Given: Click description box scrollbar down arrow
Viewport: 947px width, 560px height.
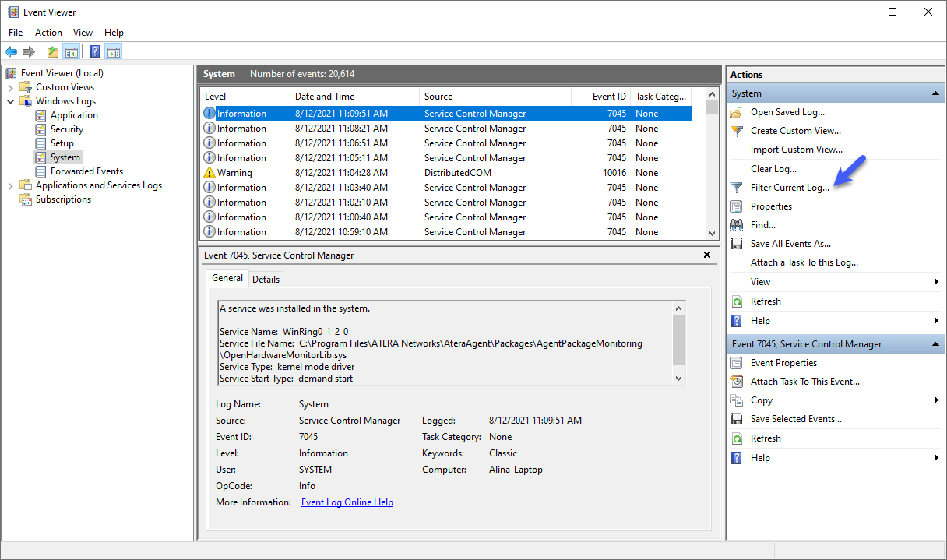Looking at the screenshot, I should (678, 379).
